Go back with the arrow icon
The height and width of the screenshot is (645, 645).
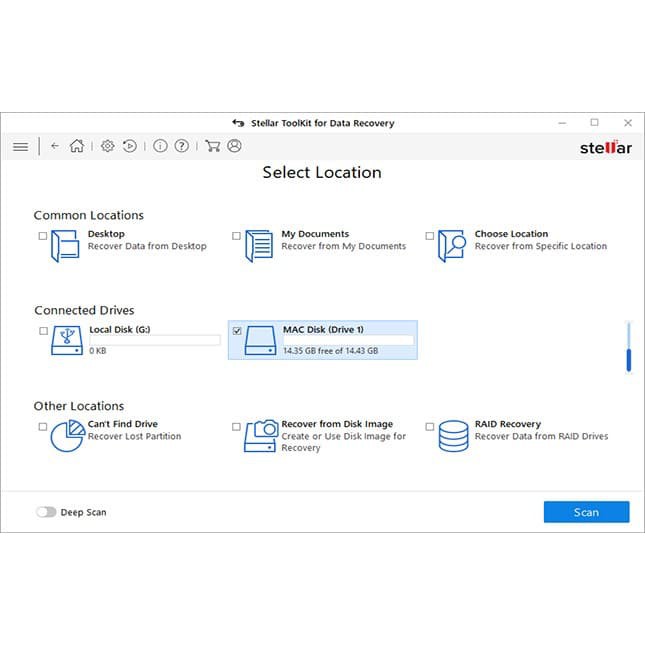tap(55, 146)
